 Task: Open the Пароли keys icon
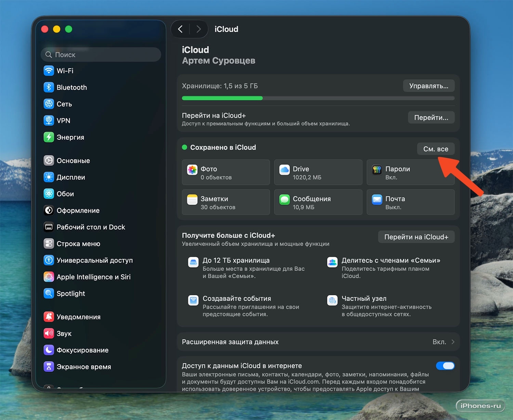coord(377,170)
